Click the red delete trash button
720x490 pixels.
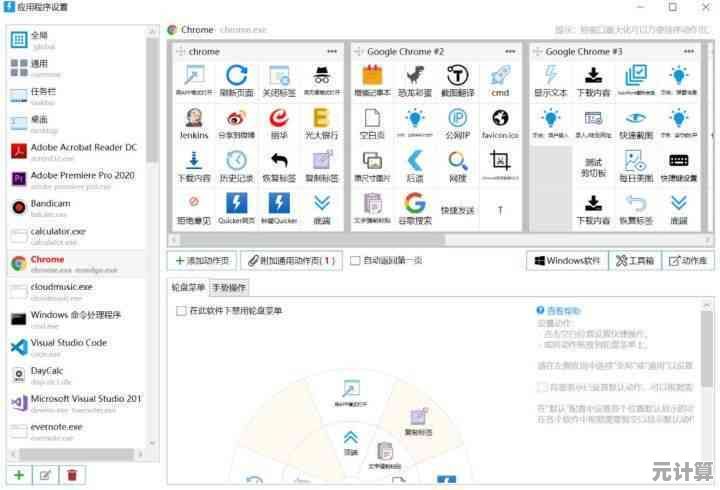[x=71, y=475]
